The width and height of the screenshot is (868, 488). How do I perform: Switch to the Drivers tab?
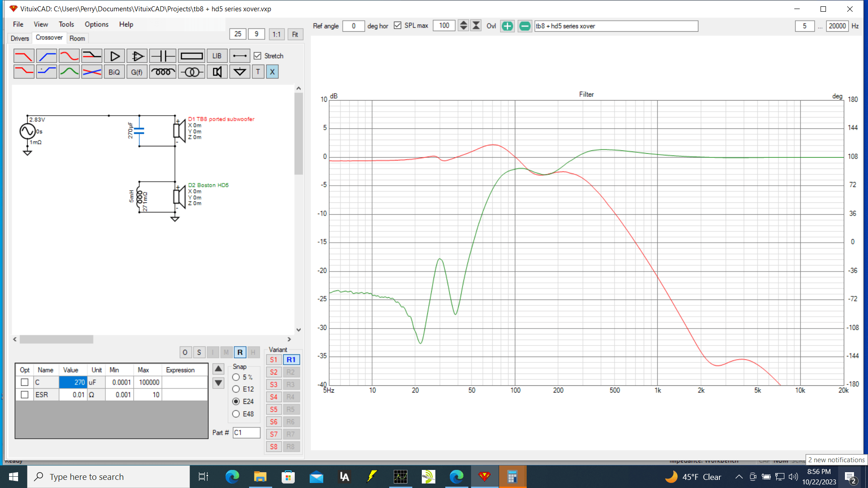point(20,38)
